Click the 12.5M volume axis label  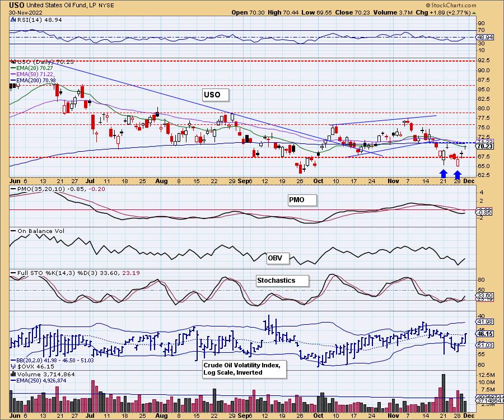tap(486, 375)
